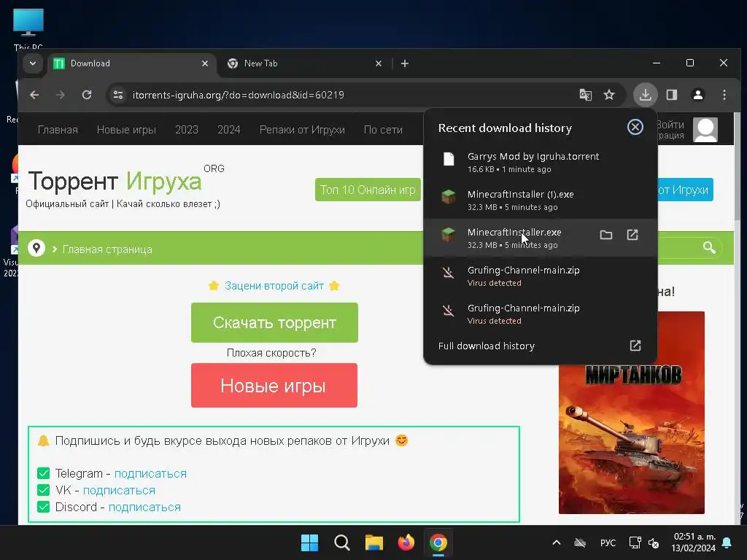
Task: Close the Recent download history popup
Action: coord(635,127)
